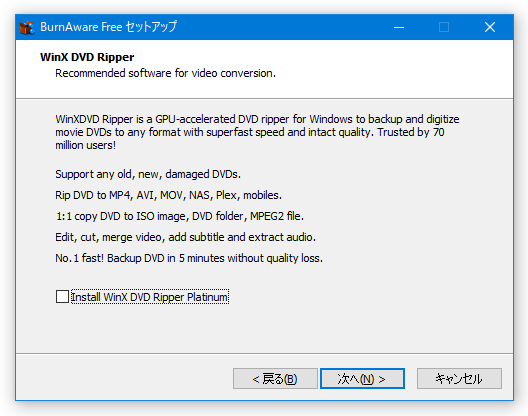Click the WinX DVD Ripper heading
Viewport: 528px width, 416px height.
point(87,57)
